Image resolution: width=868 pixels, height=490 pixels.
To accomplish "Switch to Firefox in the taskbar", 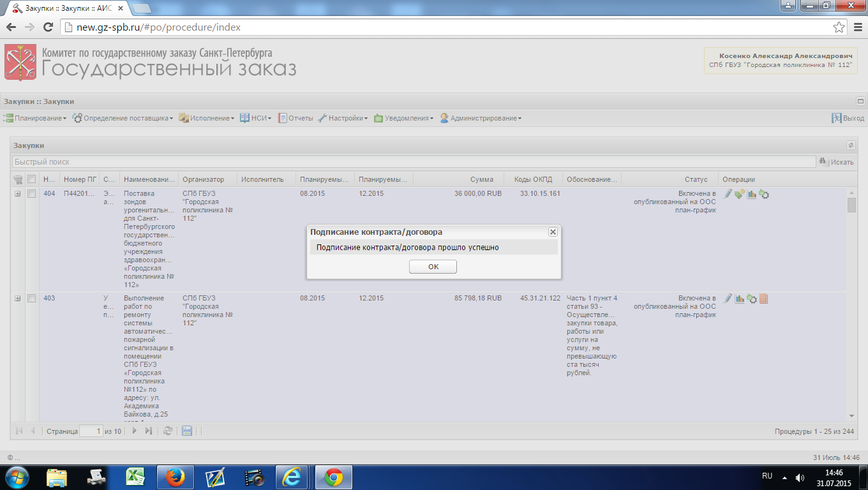I will (x=174, y=477).
